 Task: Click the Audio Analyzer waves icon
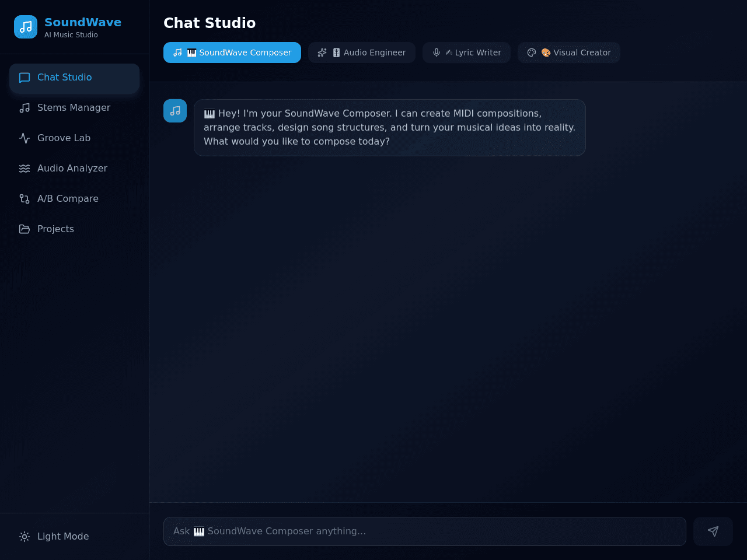pyautogui.click(x=25, y=169)
